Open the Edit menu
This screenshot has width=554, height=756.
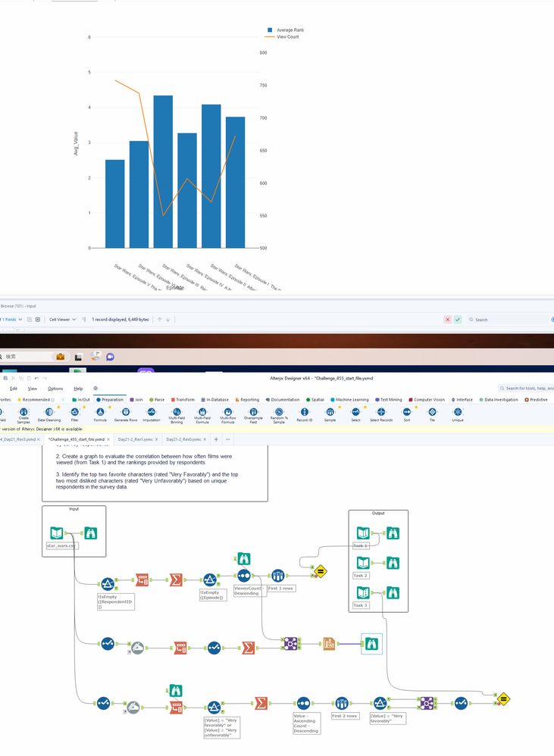pos(14,389)
